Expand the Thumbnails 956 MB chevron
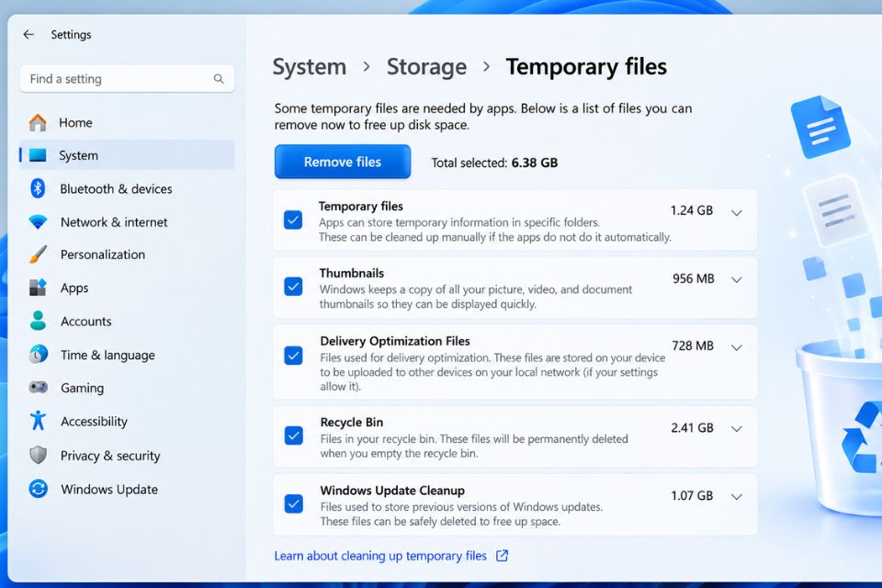The width and height of the screenshot is (882, 588). point(736,279)
